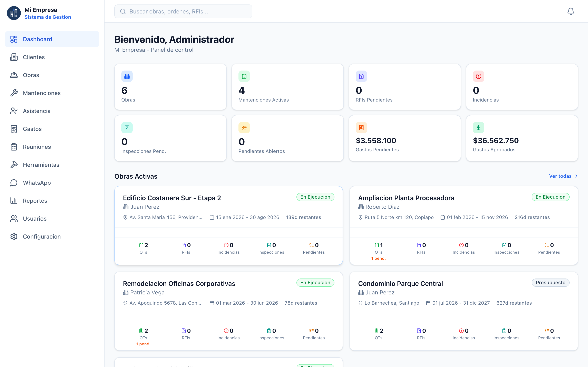Select the Mi Empresa logo
Image resolution: width=588 pixels, height=367 pixels.
pyautogui.click(x=14, y=13)
